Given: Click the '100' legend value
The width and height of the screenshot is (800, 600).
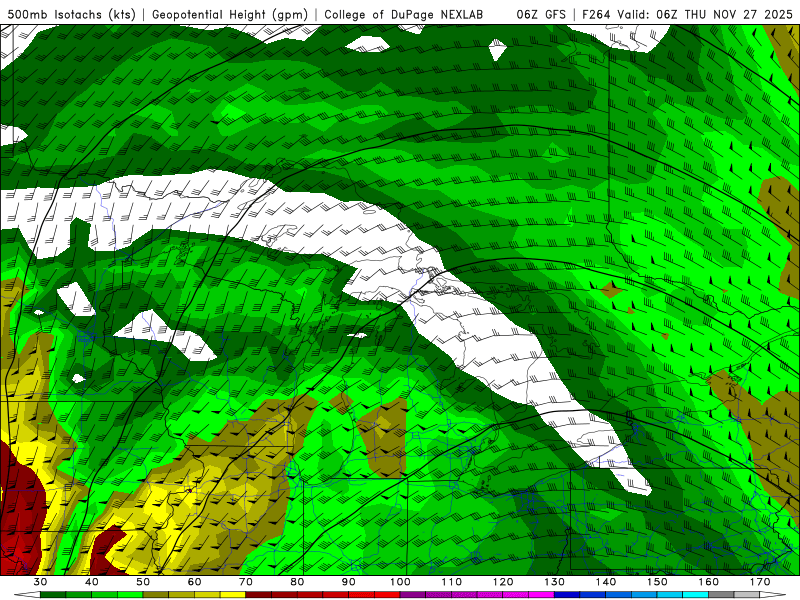Looking at the screenshot, I should 400,582.
